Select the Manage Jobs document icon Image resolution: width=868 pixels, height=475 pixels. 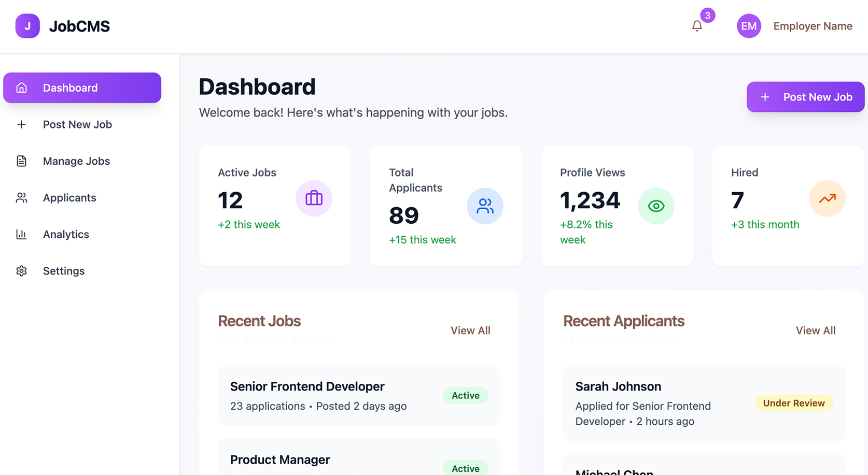coord(21,161)
